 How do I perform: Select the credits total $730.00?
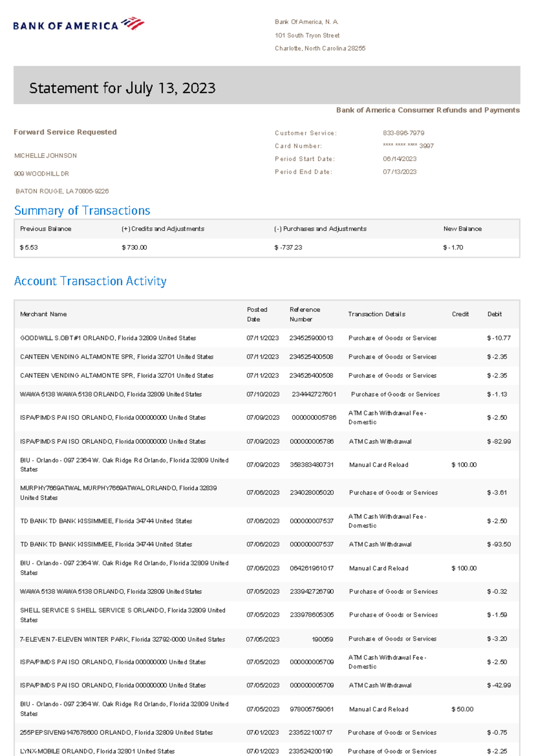pyautogui.click(x=134, y=248)
